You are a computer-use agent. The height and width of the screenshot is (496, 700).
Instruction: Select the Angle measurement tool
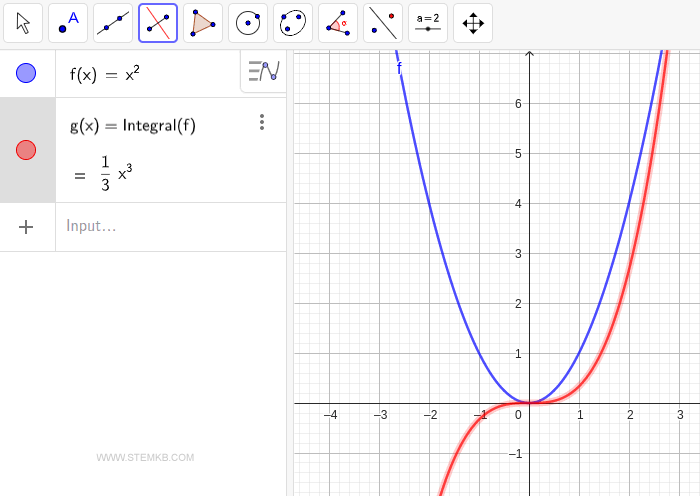pos(338,23)
